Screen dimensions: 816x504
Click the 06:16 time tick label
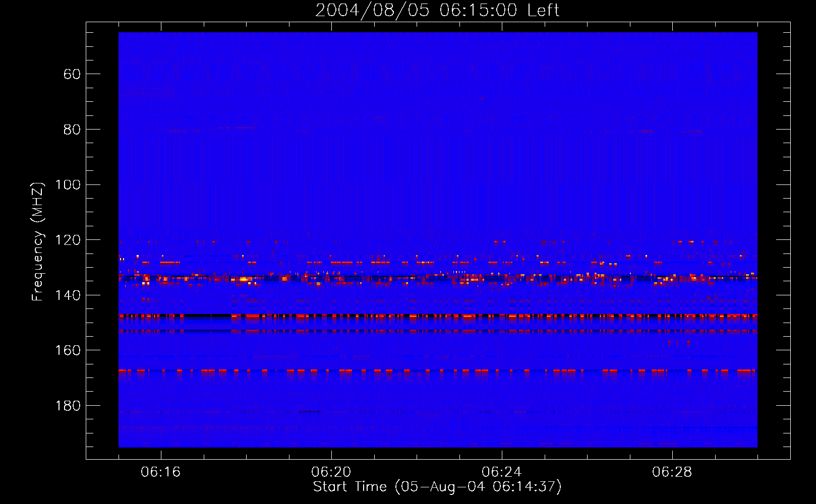pyautogui.click(x=161, y=472)
